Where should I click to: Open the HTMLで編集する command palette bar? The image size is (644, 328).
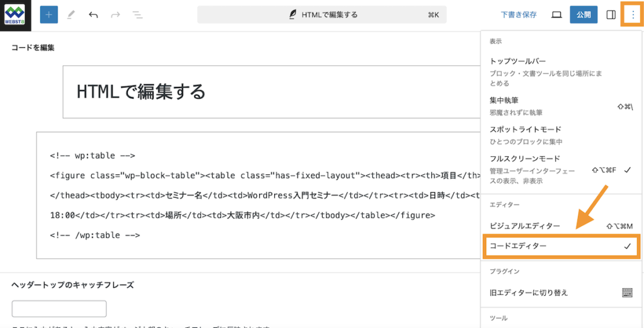tap(322, 15)
